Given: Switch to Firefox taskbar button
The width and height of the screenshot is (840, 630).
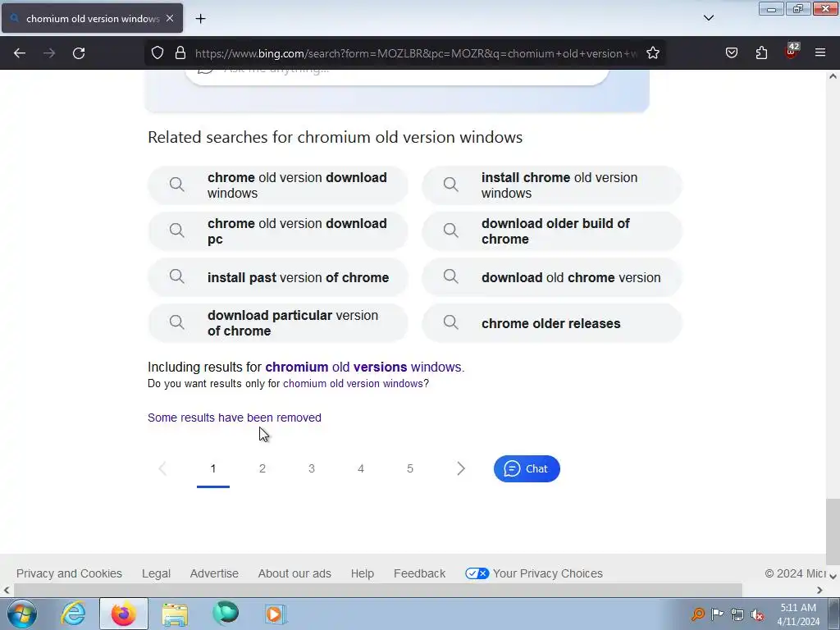Looking at the screenshot, I should (x=123, y=614).
